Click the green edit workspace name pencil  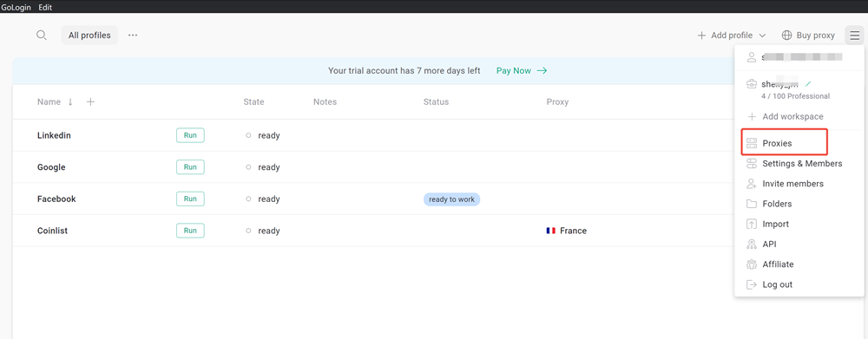coord(809,84)
